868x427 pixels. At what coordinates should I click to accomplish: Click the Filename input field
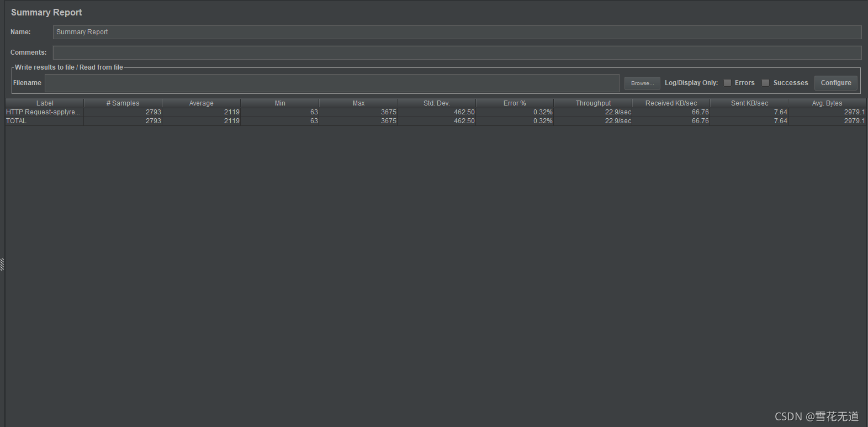332,83
